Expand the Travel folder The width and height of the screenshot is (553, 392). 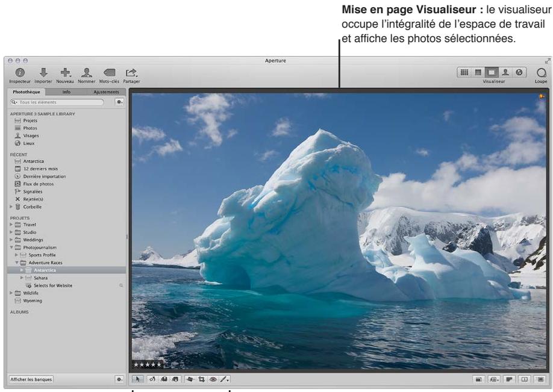point(11,224)
